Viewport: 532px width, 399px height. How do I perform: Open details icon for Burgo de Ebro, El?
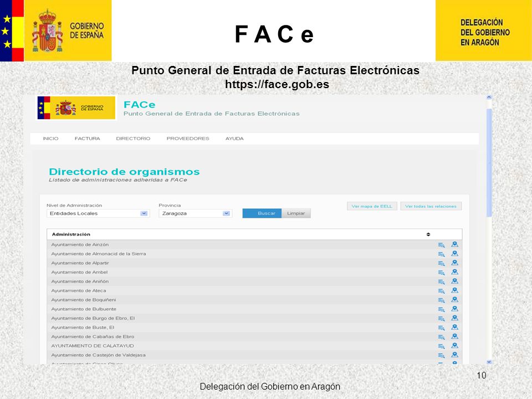tap(441, 319)
